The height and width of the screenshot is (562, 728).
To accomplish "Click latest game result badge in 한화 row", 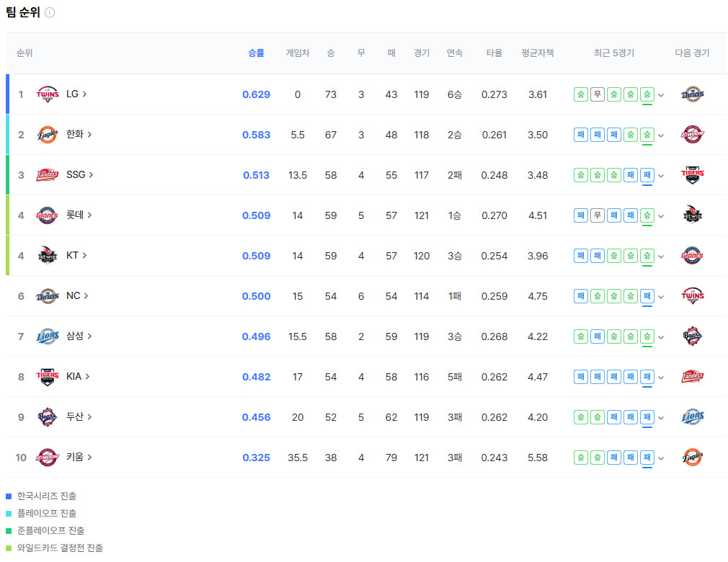I will tap(647, 135).
